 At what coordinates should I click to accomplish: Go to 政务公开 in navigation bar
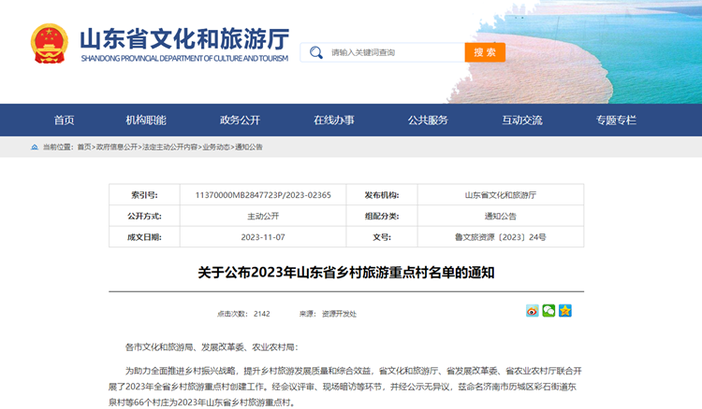(x=240, y=120)
